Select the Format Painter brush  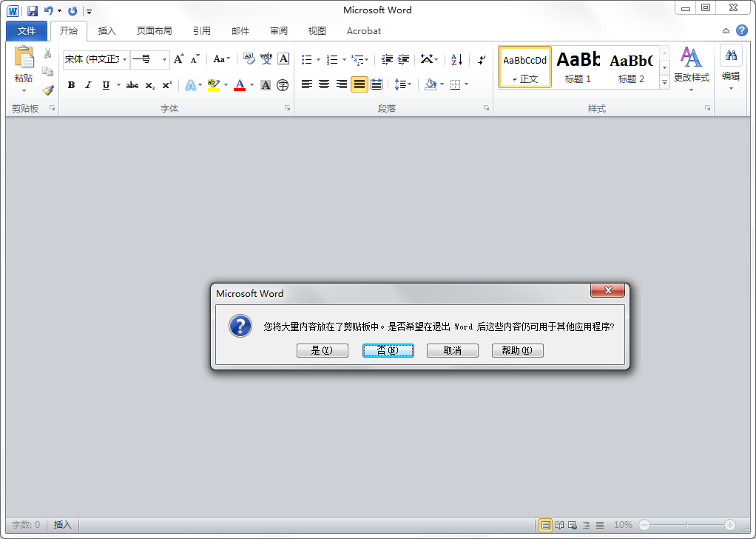(48, 90)
